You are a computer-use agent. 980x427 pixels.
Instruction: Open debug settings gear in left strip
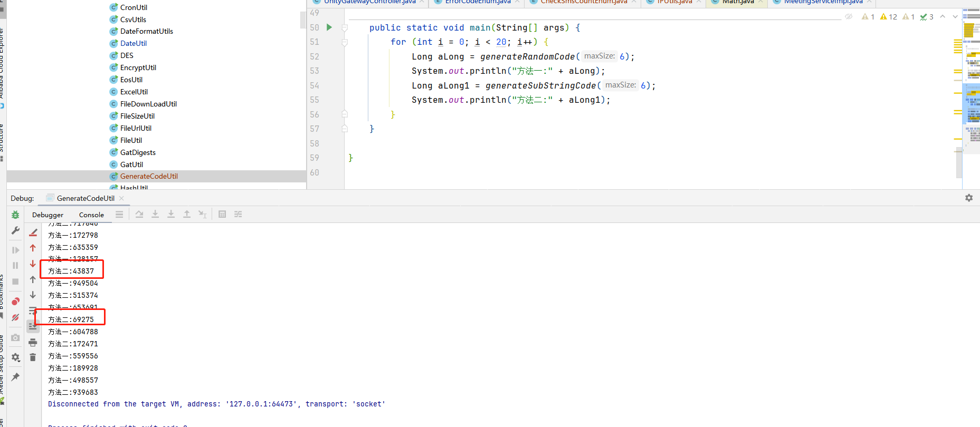click(x=15, y=357)
